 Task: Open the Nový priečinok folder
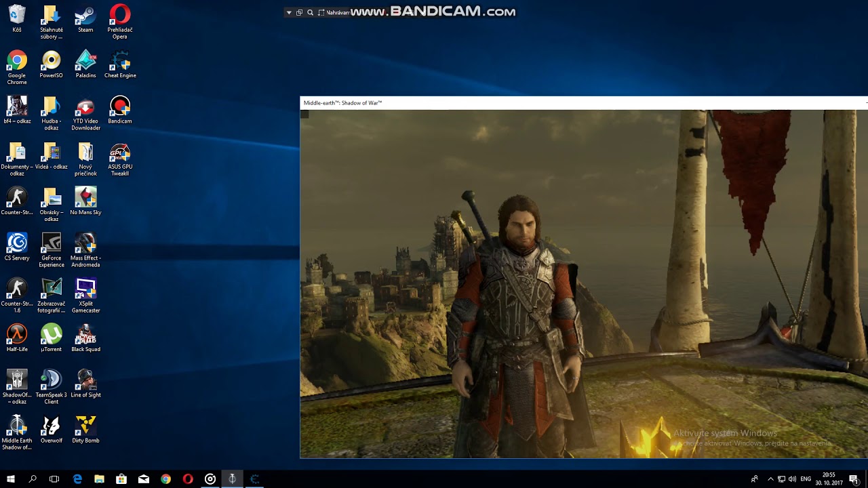point(85,159)
